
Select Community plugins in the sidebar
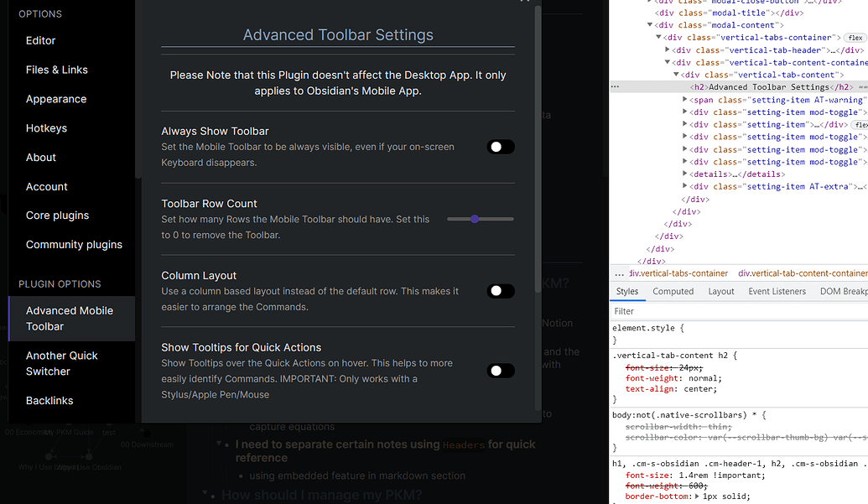(x=74, y=245)
